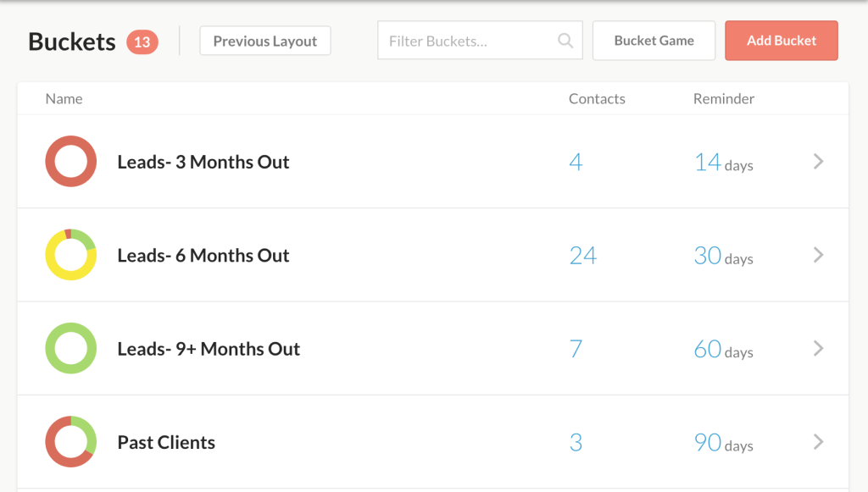Sort by the Name column header
This screenshot has width=868, height=492.
[64, 99]
